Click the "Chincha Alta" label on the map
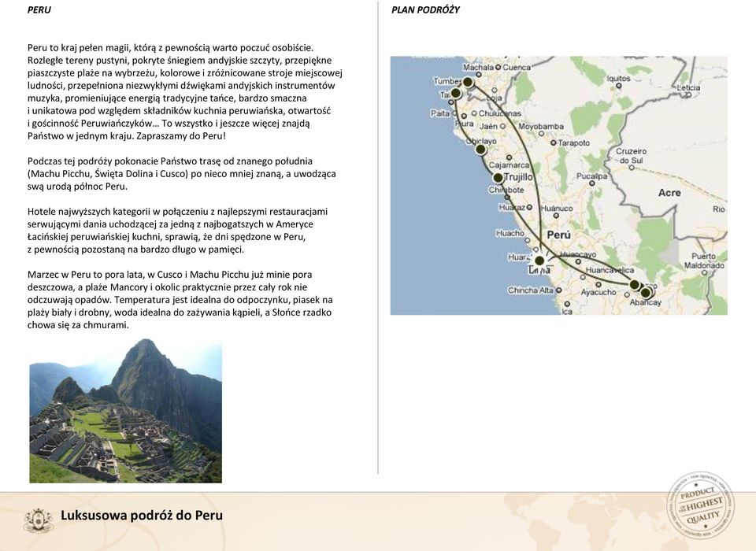Image resolution: width=756 pixels, height=551 pixels. point(530,290)
